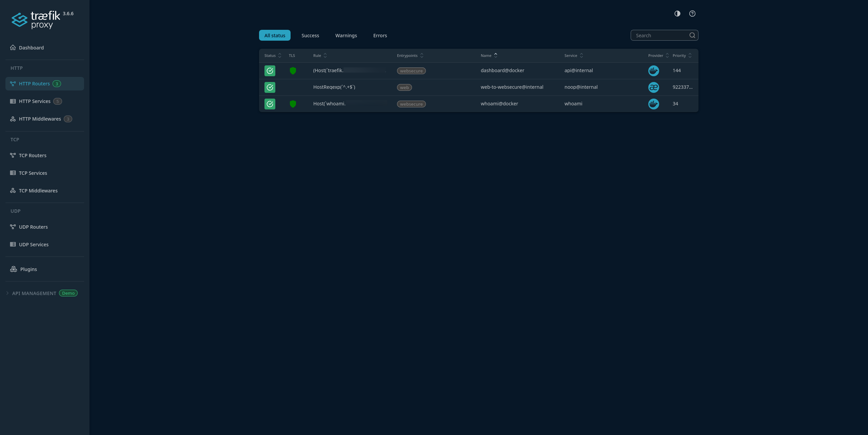Select the Dashboard home icon
The width and height of the screenshot is (868, 435).
[x=13, y=47]
